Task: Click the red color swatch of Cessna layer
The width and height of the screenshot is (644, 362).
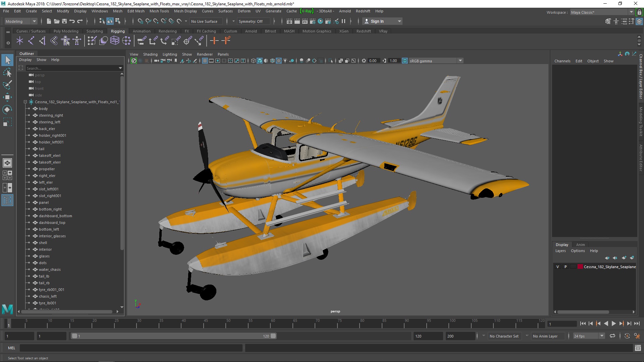Action: (580, 267)
